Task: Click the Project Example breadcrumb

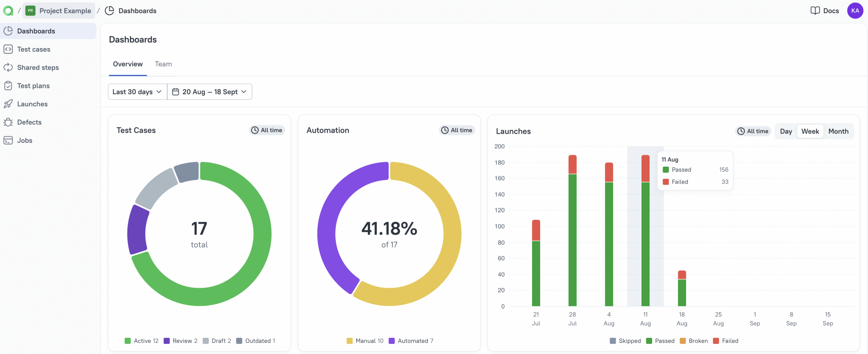Action: pos(58,11)
